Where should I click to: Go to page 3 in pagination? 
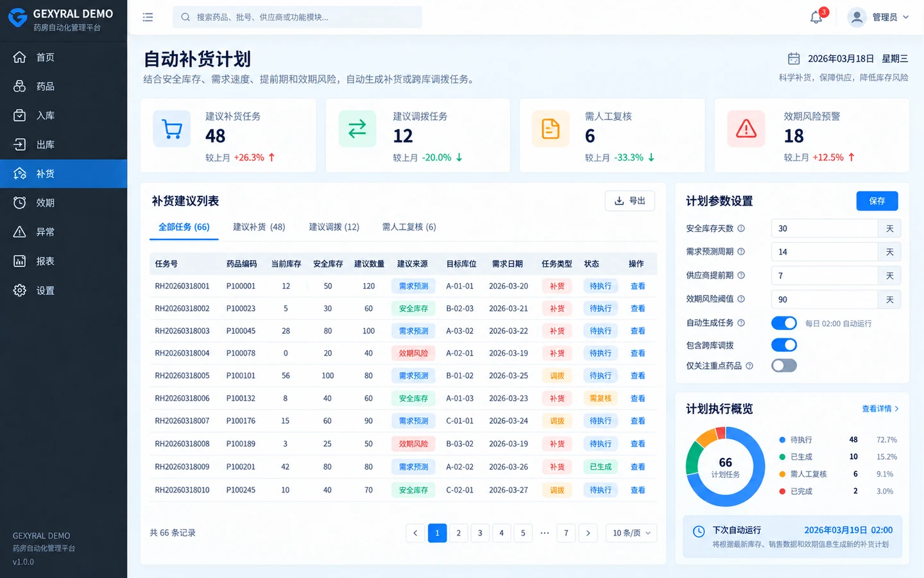click(x=480, y=533)
